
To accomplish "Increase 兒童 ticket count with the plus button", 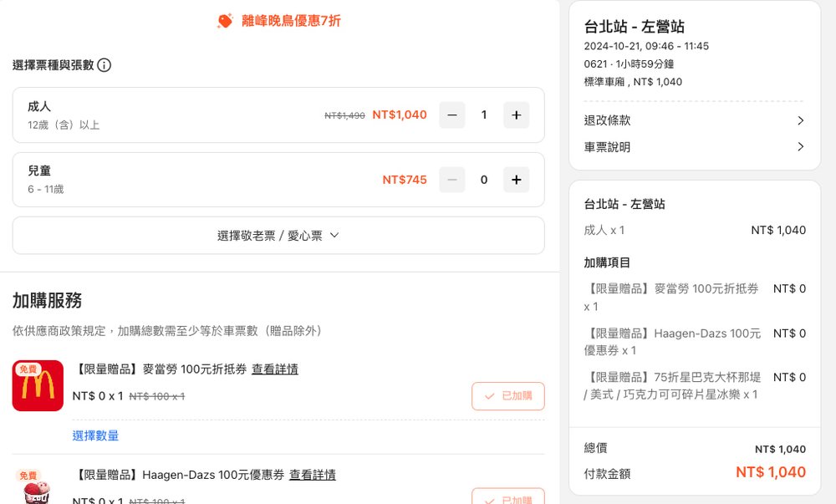I will [x=516, y=179].
